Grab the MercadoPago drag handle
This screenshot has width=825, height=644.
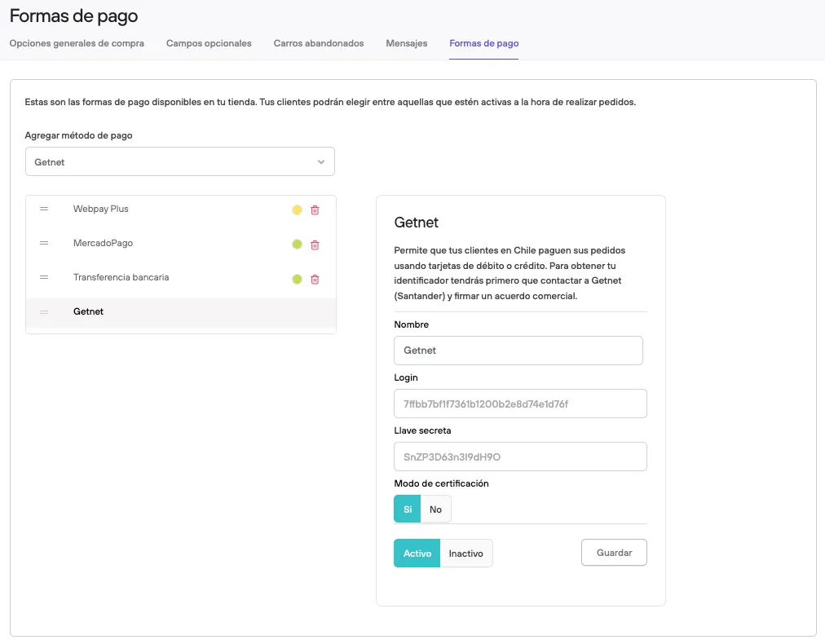click(x=44, y=243)
